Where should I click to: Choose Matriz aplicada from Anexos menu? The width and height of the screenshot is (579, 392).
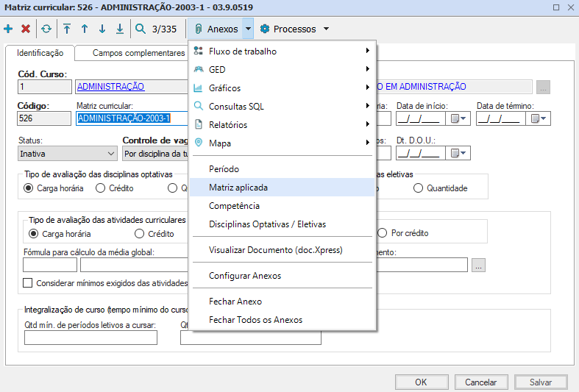point(238,188)
